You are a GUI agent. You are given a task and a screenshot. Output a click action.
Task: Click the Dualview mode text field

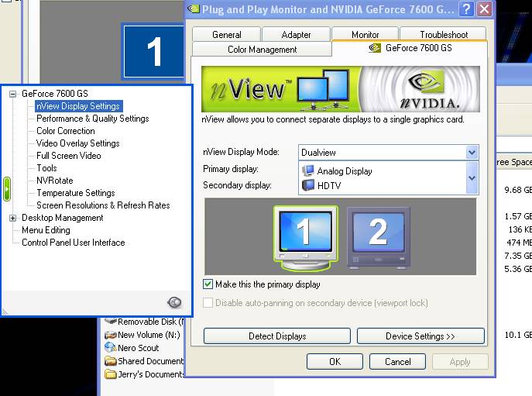coord(383,152)
